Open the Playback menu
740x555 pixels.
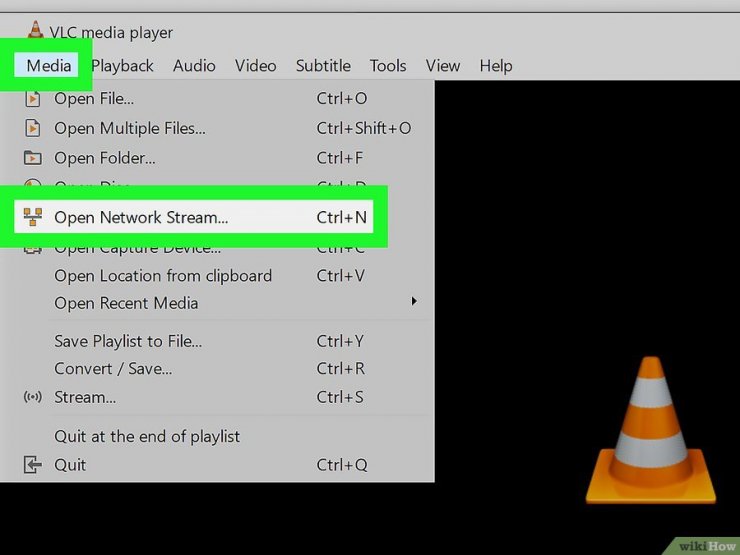click(123, 66)
